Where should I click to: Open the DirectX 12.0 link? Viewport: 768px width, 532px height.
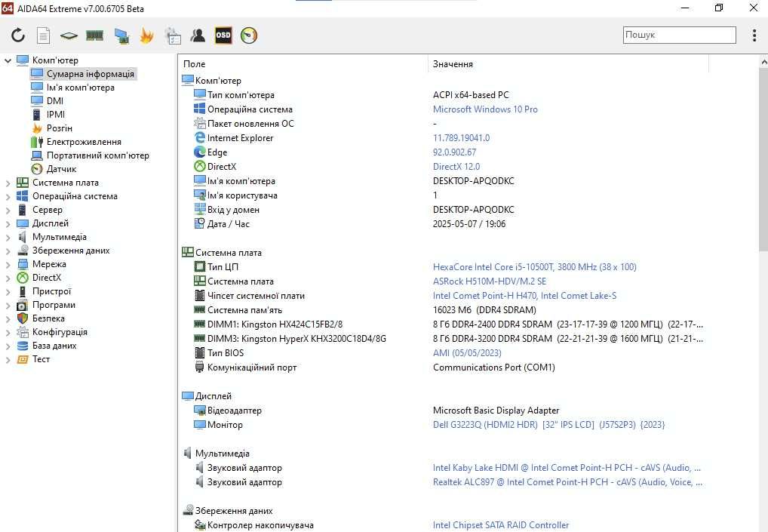456,167
